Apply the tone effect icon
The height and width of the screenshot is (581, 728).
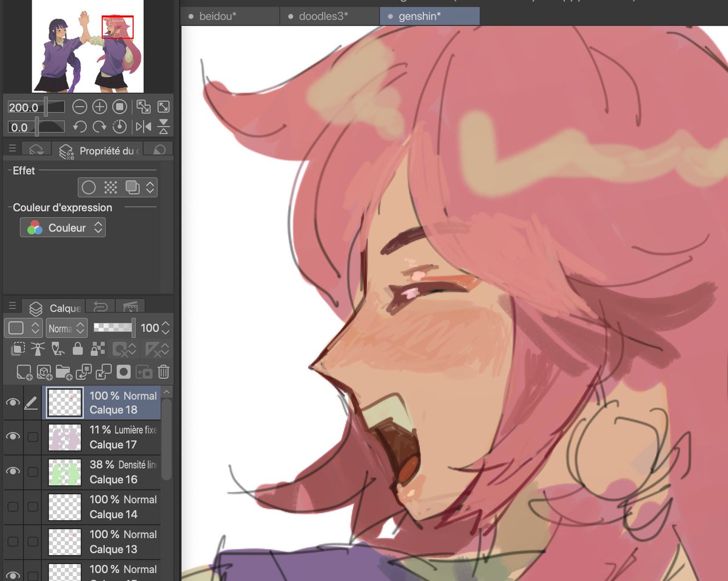[x=110, y=187]
